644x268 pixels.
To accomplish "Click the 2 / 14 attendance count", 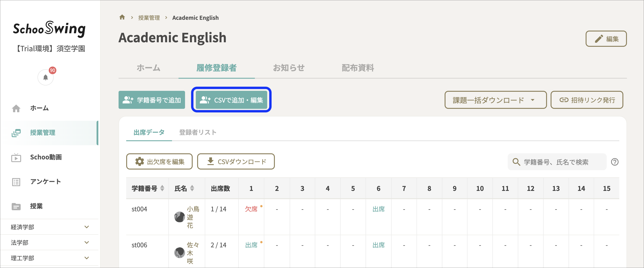I will click(218, 245).
